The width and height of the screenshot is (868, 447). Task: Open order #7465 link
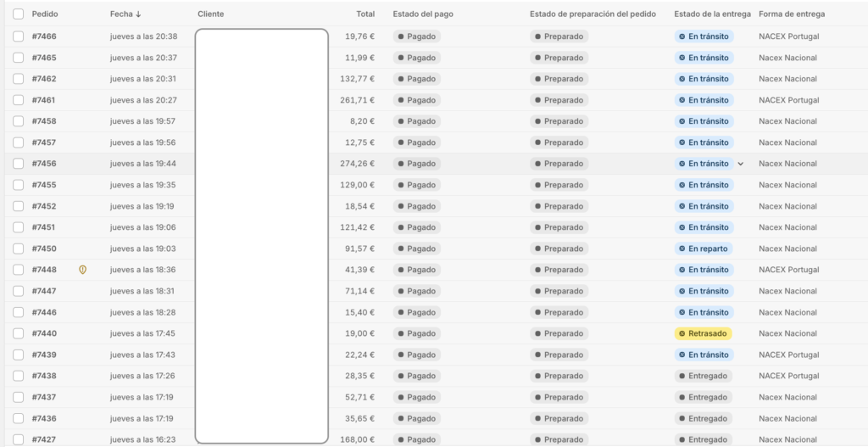click(44, 58)
